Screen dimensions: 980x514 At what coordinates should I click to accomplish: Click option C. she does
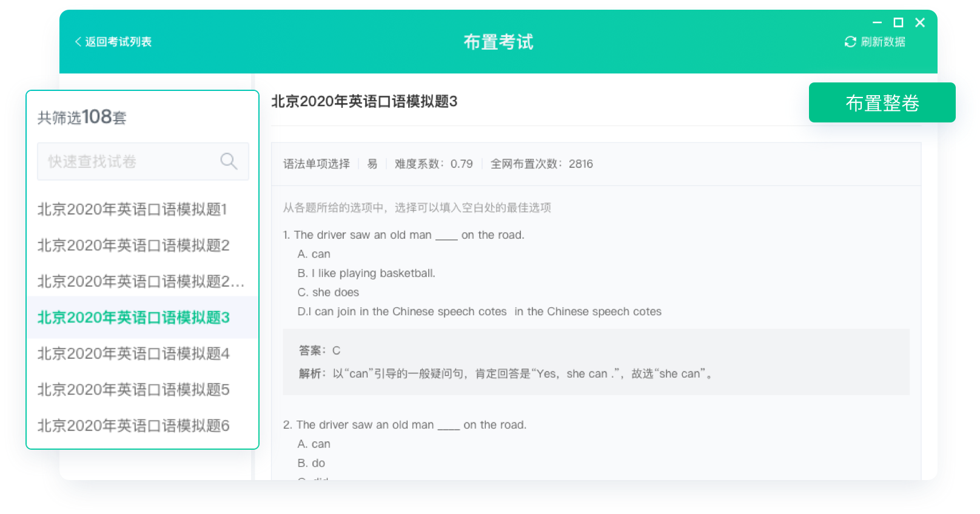pos(328,292)
